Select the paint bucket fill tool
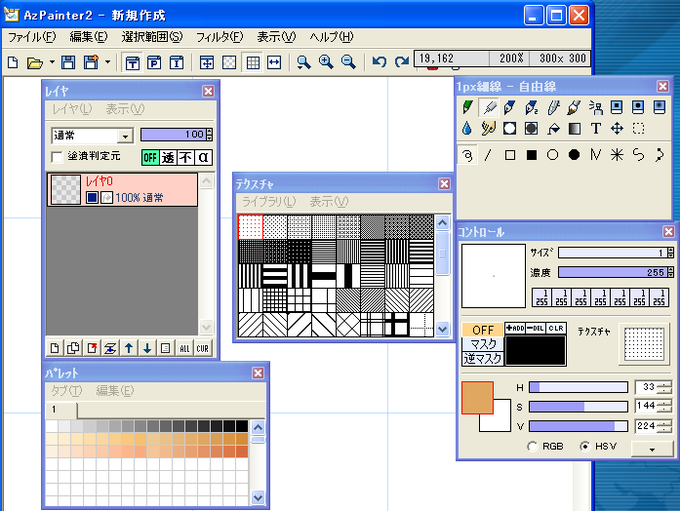 coord(553,128)
